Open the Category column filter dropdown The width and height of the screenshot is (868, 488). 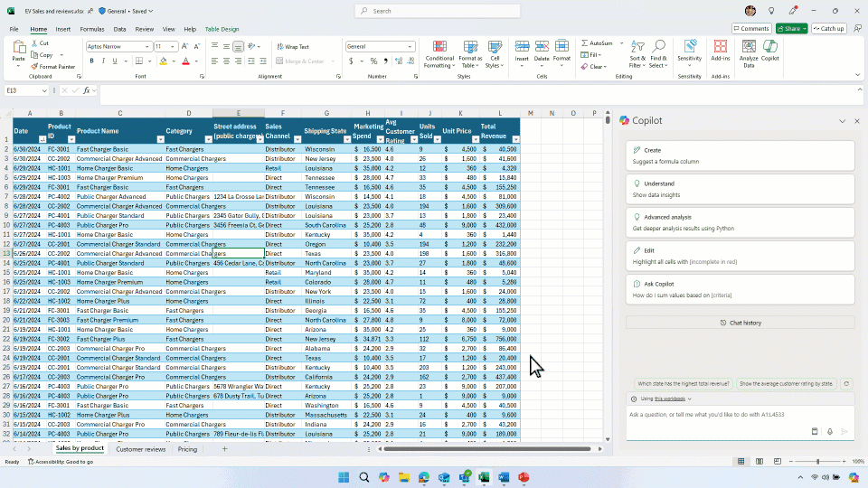click(x=208, y=139)
